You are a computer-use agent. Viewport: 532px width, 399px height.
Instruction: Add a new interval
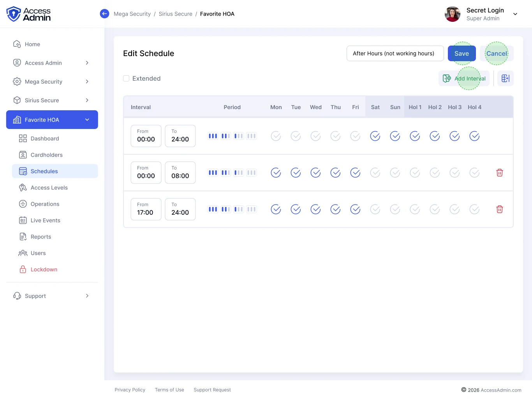(x=464, y=78)
